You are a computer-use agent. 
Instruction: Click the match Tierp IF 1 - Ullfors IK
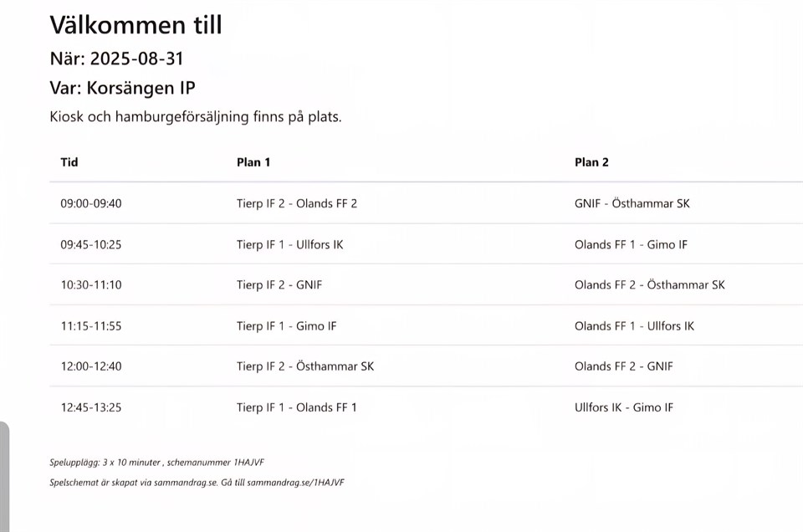point(289,244)
